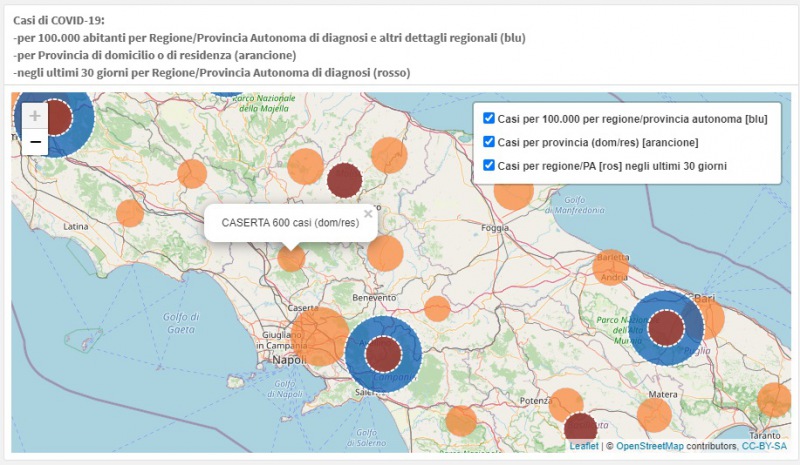The width and height of the screenshot is (800, 465).
Task: Select the orange marker near Benevento
Action: tap(385, 253)
